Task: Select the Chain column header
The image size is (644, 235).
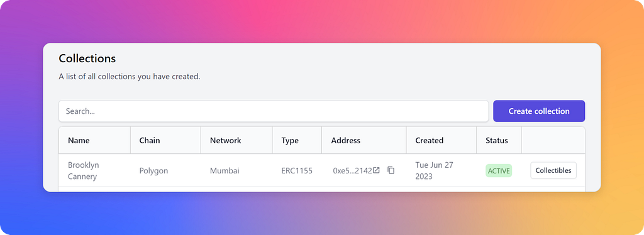Action: tap(150, 140)
